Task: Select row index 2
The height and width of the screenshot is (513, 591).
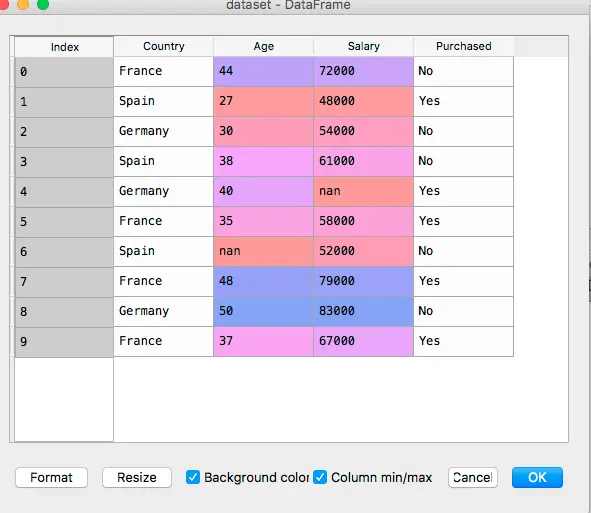Action: pos(64,132)
